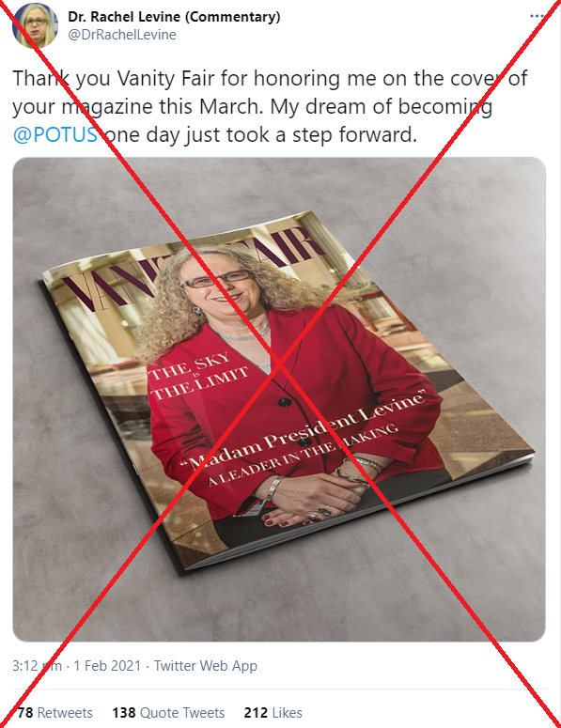Follow the @POTUS mention link
The width and height of the screenshot is (561, 728).
[55, 134]
